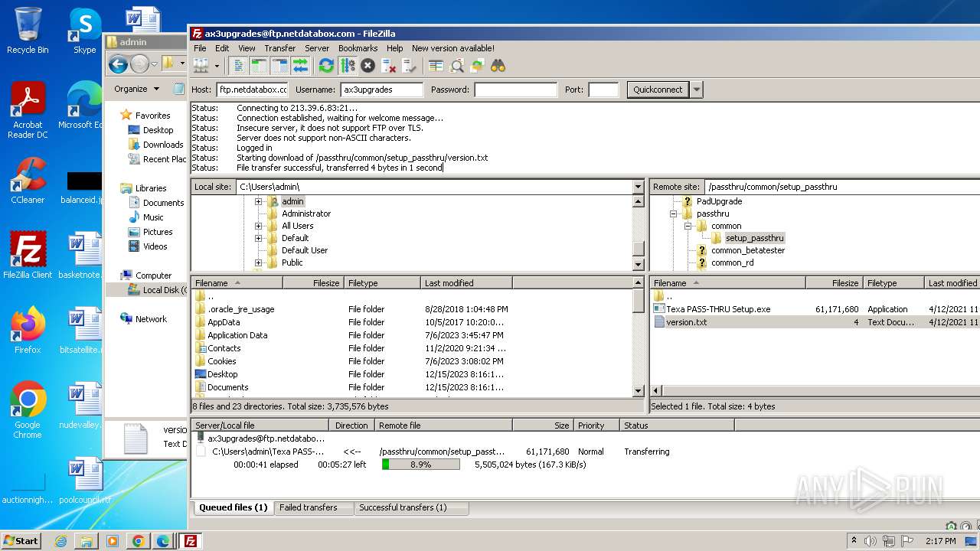
Task: Expand the admin folder in local tree
Action: click(258, 201)
